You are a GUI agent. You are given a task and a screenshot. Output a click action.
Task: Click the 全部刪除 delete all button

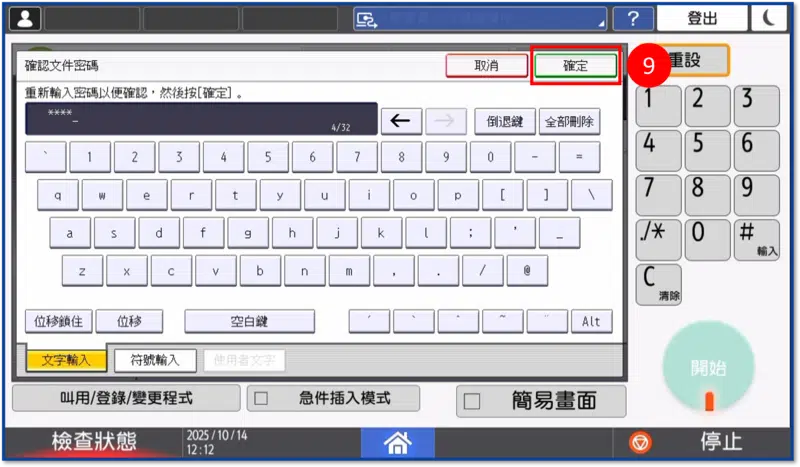pyautogui.click(x=569, y=121)
